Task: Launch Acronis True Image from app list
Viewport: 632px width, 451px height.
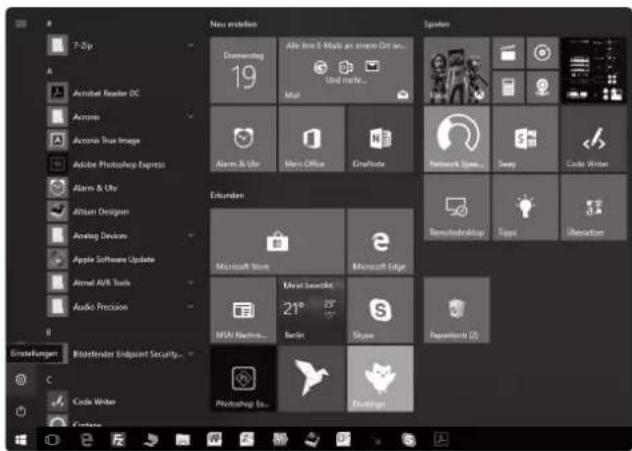Action: [120, 141]
